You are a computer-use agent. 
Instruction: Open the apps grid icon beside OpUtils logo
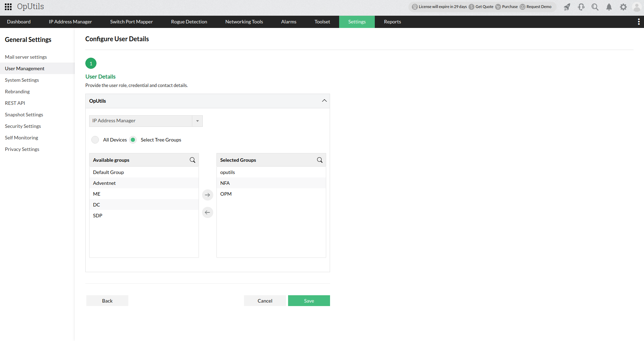click(8, 7)
